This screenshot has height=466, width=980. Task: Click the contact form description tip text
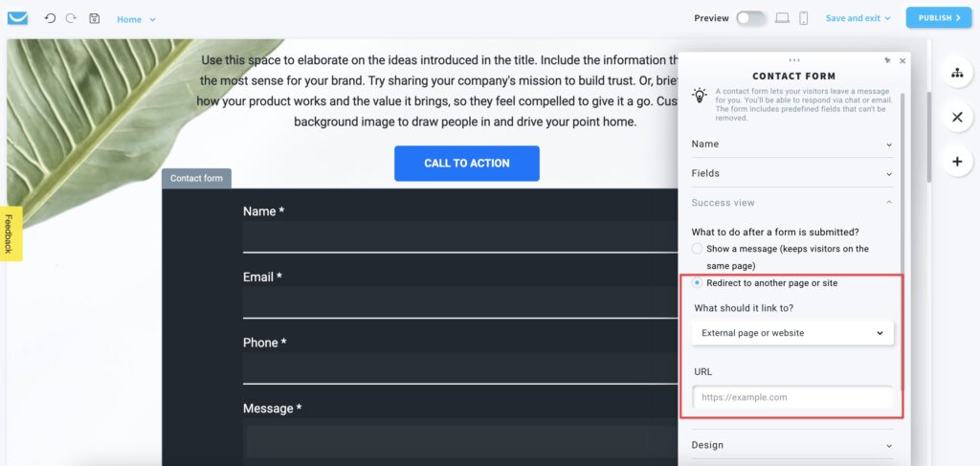804,104
